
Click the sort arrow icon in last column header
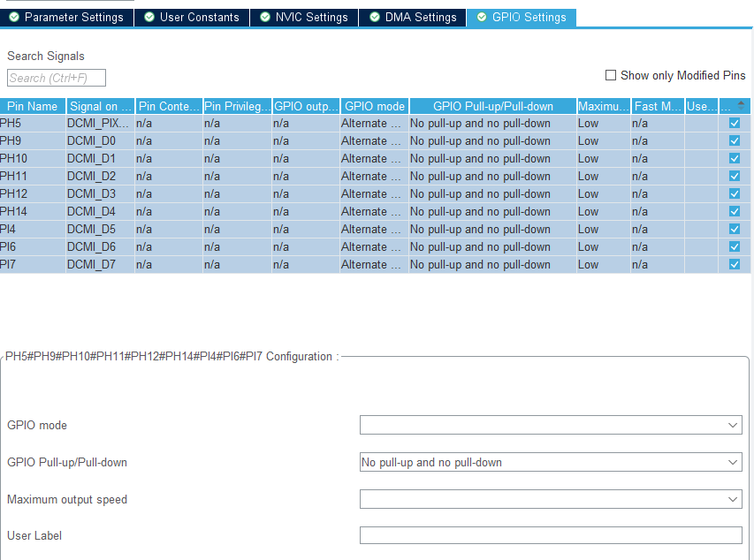coord(741,106)
